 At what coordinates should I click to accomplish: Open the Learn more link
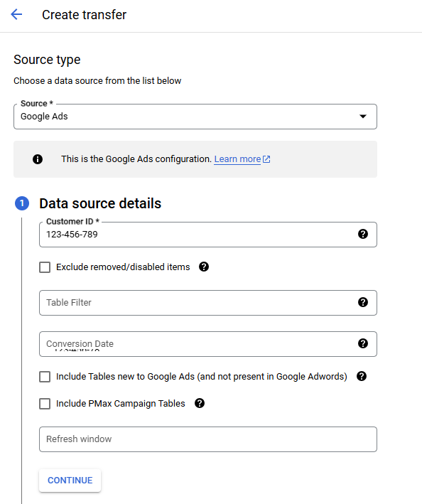(x=237, y=159)
